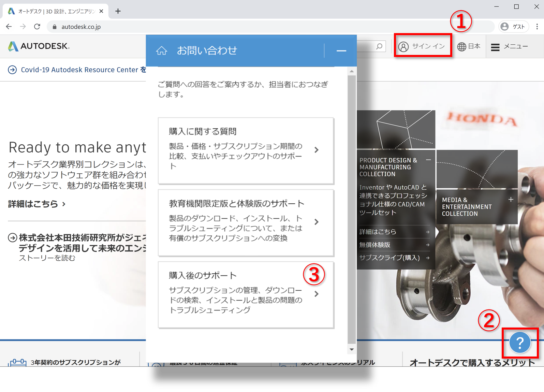544x392 pixels.
Task: Click the cube wireframe thumbnail tile
Action: click(x=396, y=130)
